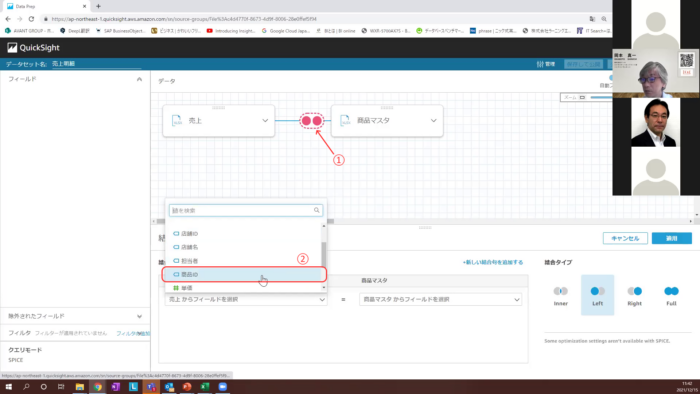This screenshot has width=700, height=394.
Task: Click the browser address bar URL
Action: (184, 19)
